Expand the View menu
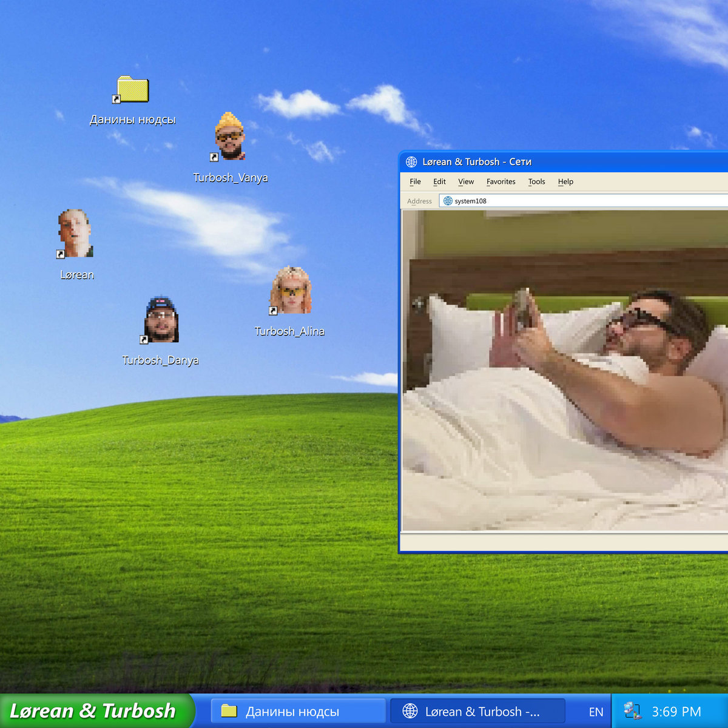The width and height of the screenshot is (728, 728). coord(466,181)
